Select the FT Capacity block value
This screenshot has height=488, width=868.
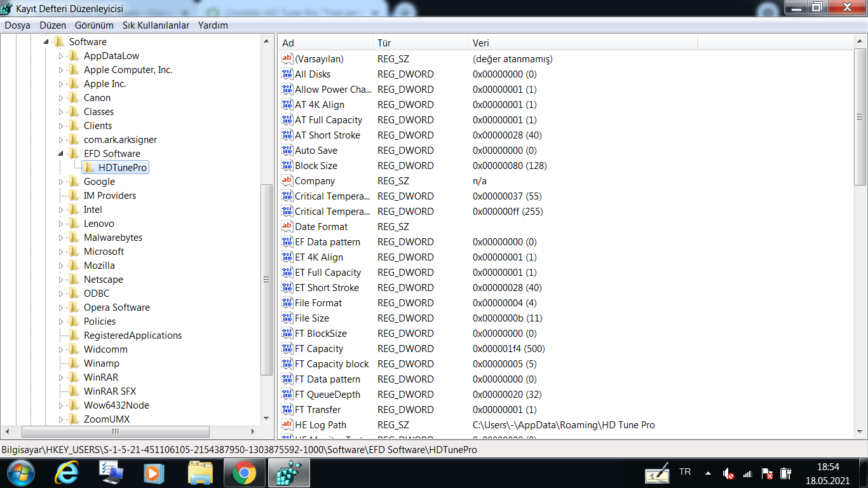tap(332, 364)
